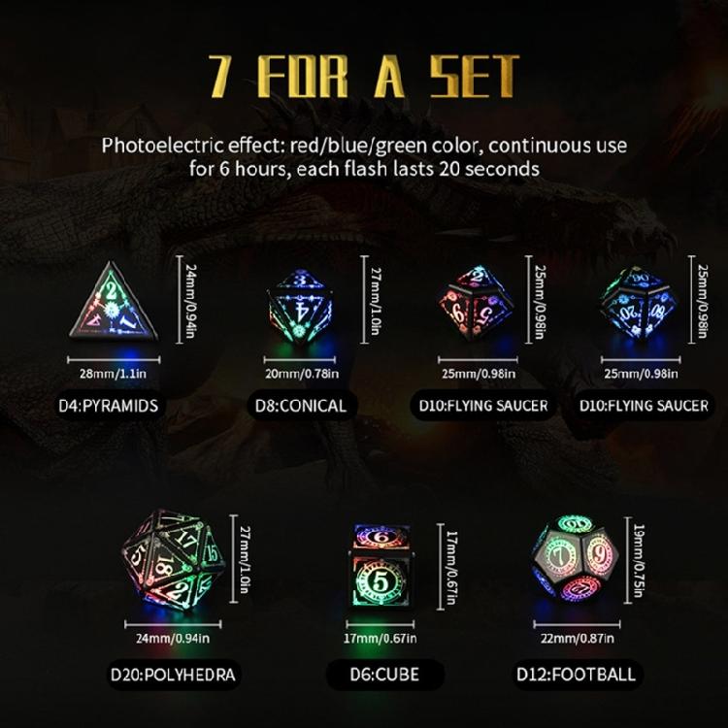Click the D20:POLYHEDRA label

click(173, 675)
